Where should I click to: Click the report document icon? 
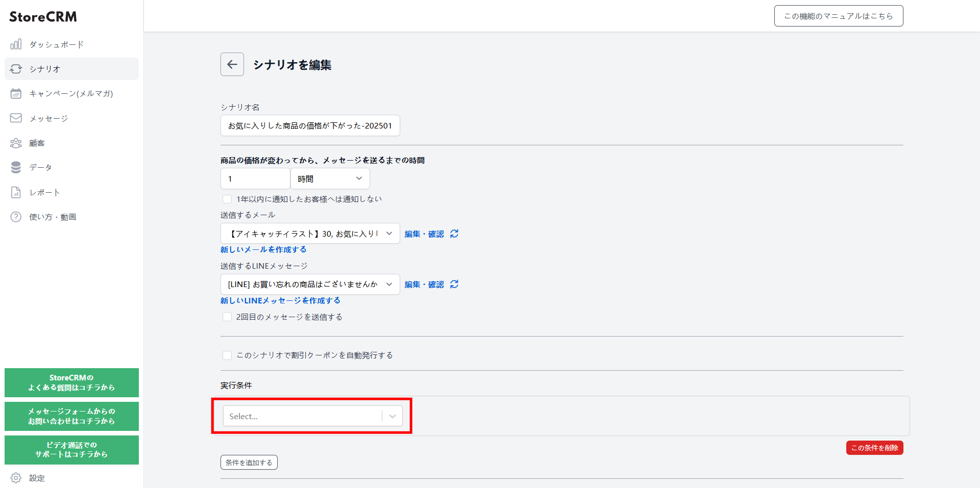pos(16,192)
